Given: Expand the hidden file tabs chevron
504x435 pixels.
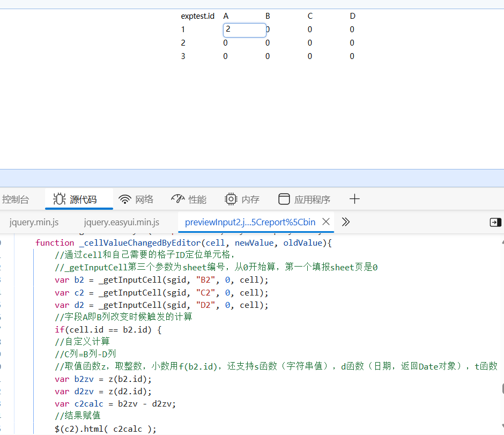Looking at the screenshot, I should point(346,222).
